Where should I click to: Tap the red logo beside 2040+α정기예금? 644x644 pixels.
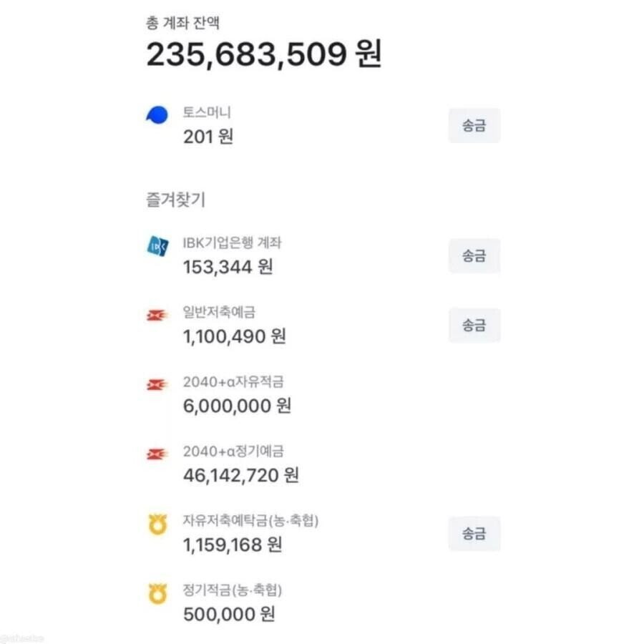[x=157, y=454]
